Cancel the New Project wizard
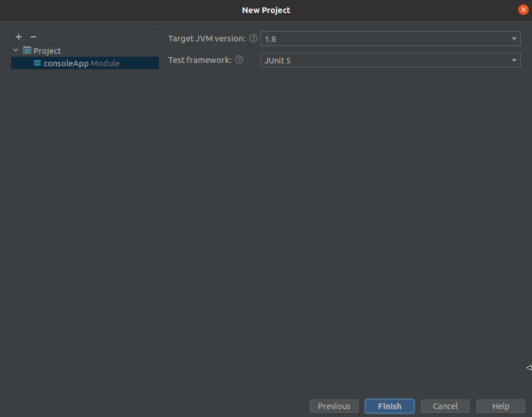This screenshot has width=532, height=417. point(445,406)
